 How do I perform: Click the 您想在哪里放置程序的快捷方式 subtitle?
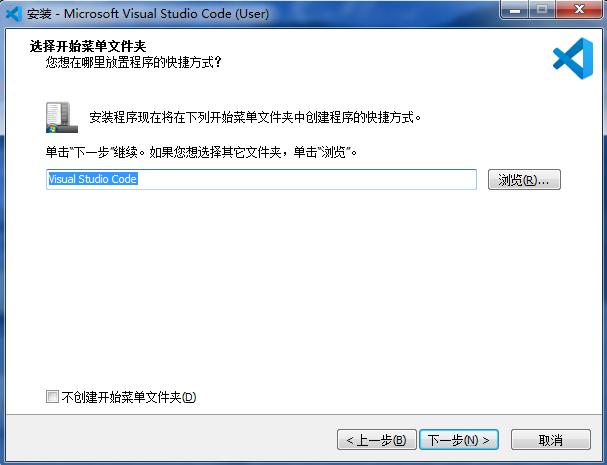point(134,62)
